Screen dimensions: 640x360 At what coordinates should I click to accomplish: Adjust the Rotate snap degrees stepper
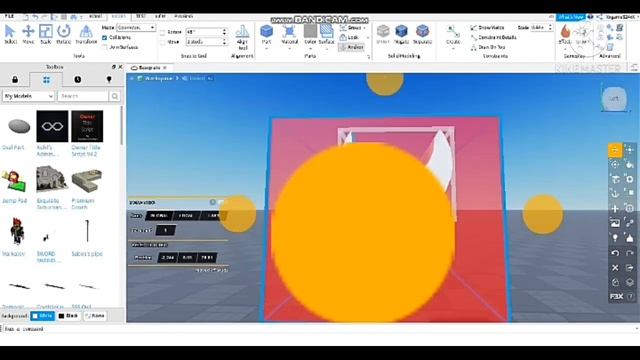pos(224,32)
